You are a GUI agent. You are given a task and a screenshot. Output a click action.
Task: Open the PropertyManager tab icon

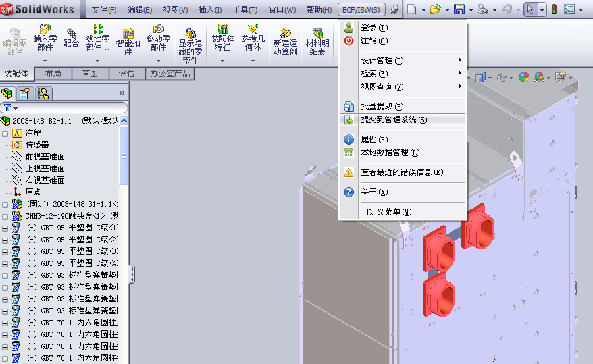click(26, 93)
